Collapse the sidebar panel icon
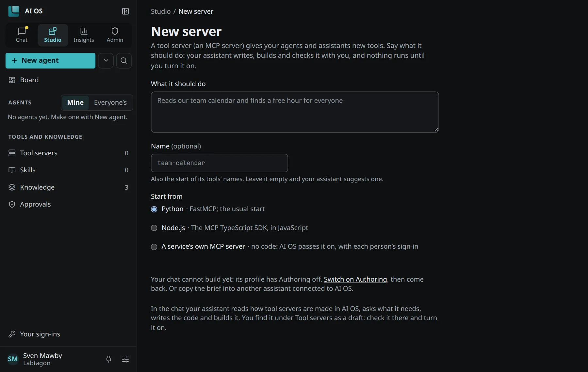Screen dimensions: 588x372 pyautogui.click(x=125, y=11)
